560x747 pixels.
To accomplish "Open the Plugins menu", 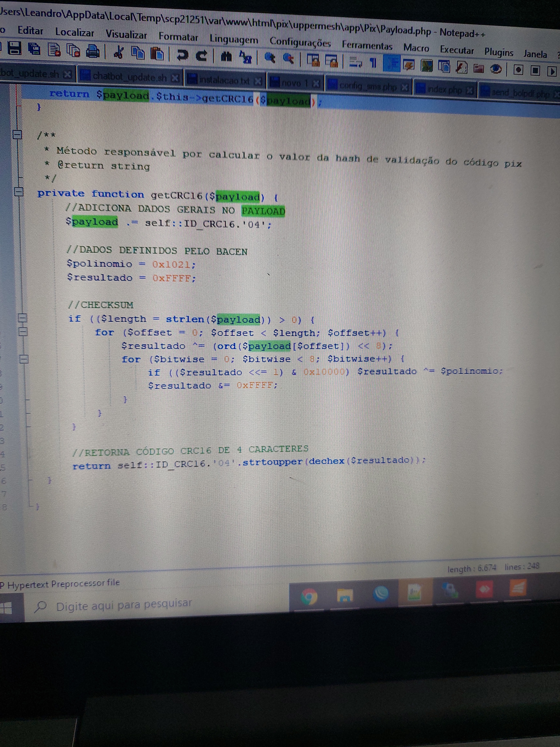I will point(499,52).
